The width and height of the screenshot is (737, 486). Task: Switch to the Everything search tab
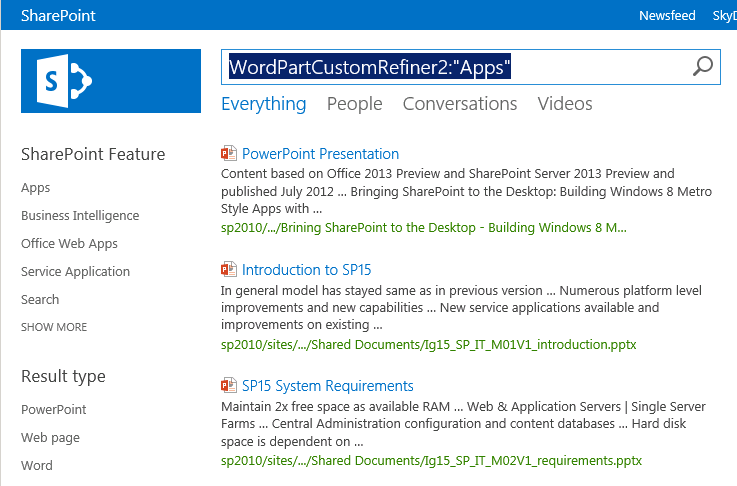point(264,104)
